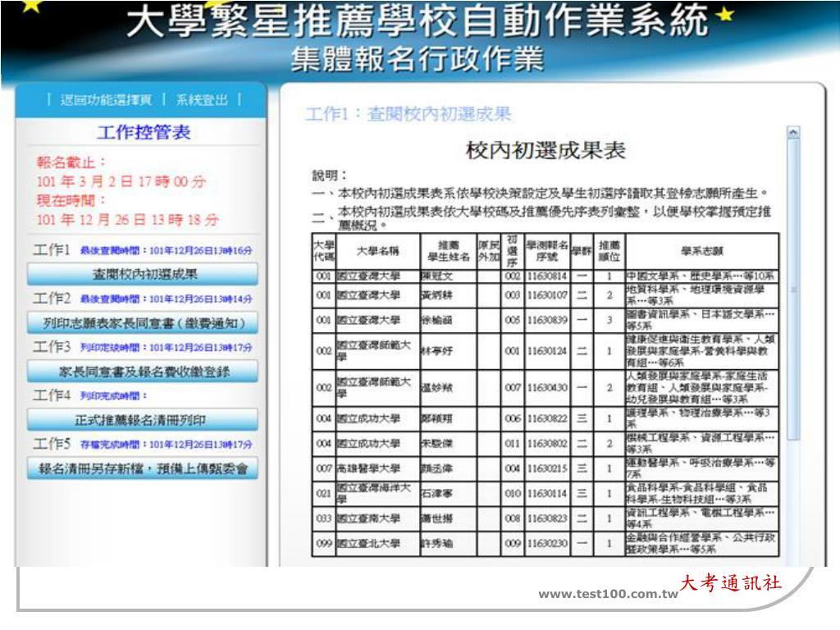Click the 推薦順位 column header
Screen dimensions: 840x630
609,251
